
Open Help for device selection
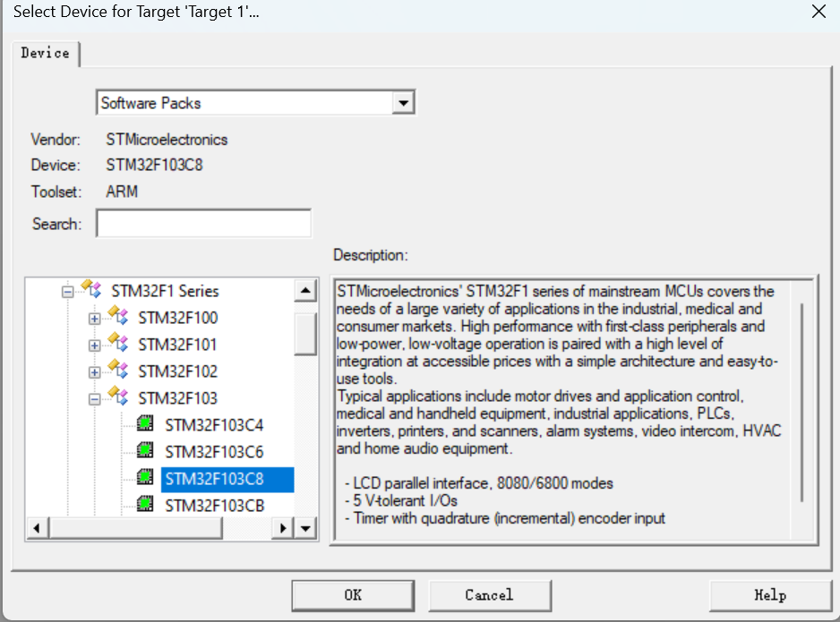click(x=770, y=595)
